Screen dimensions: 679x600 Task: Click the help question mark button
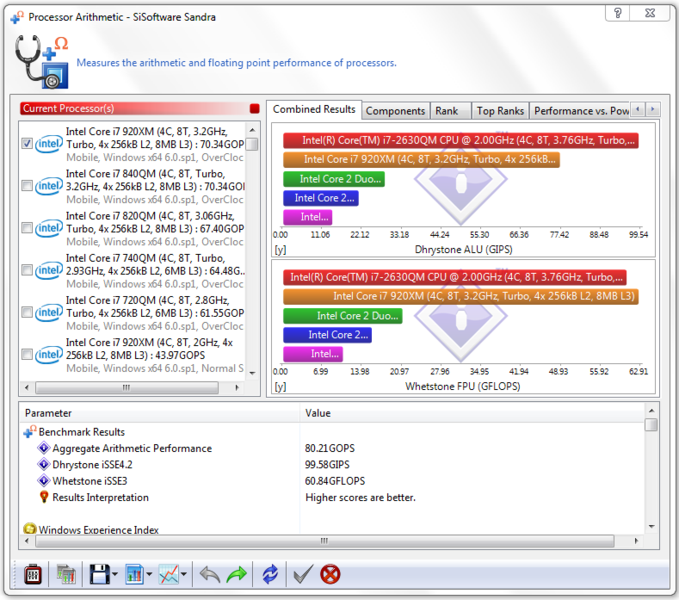coord(618,13)
